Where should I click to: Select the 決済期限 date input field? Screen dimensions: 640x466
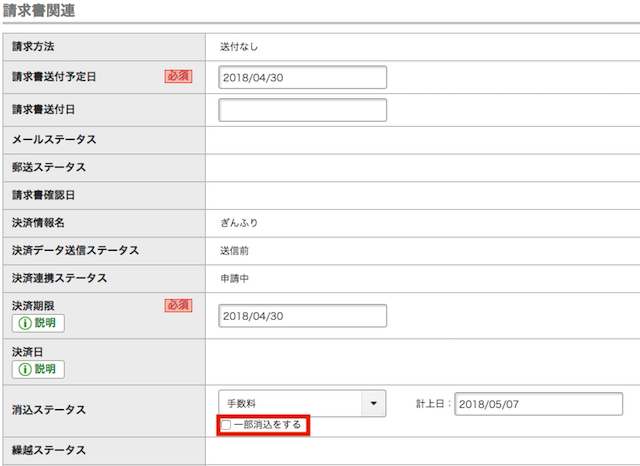[x=302, y=315]
